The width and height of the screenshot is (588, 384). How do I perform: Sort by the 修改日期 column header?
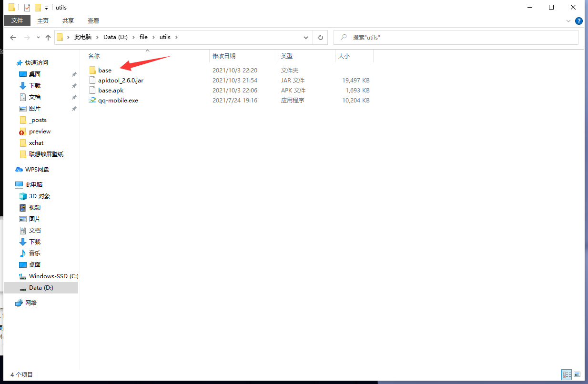(224, 56)
